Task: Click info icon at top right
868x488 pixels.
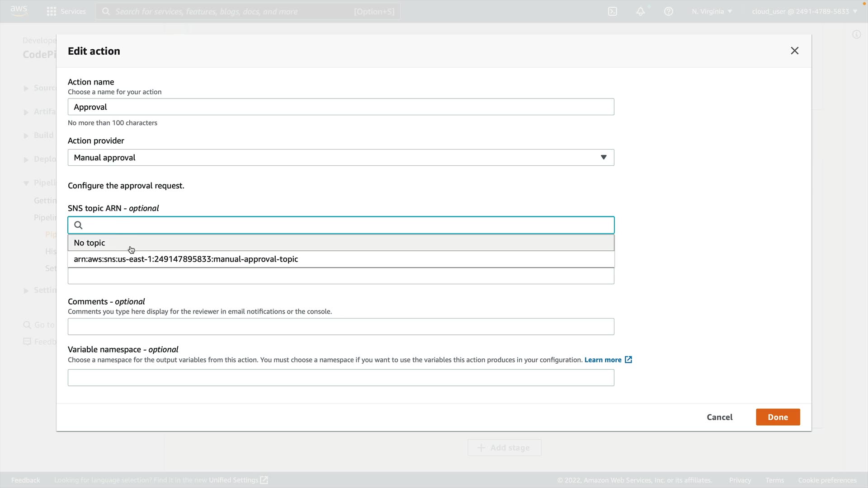Action: point(856,34)
